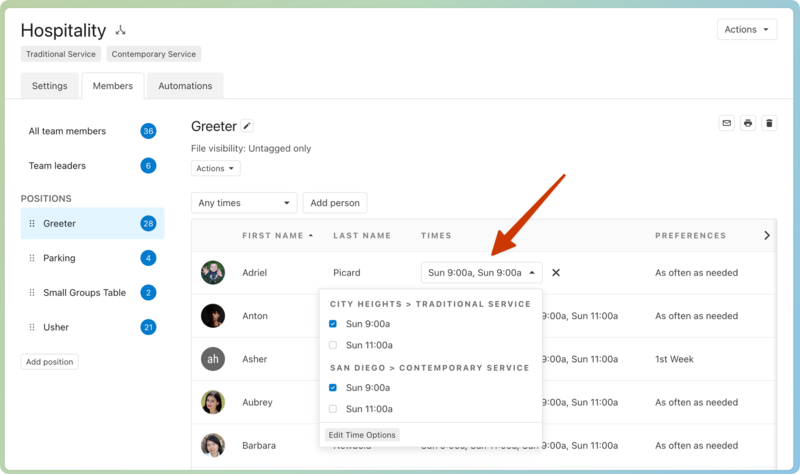Click Edit Time Options button
The width and height of the screenshot is (800, 474).
click(x=362, y=435)
